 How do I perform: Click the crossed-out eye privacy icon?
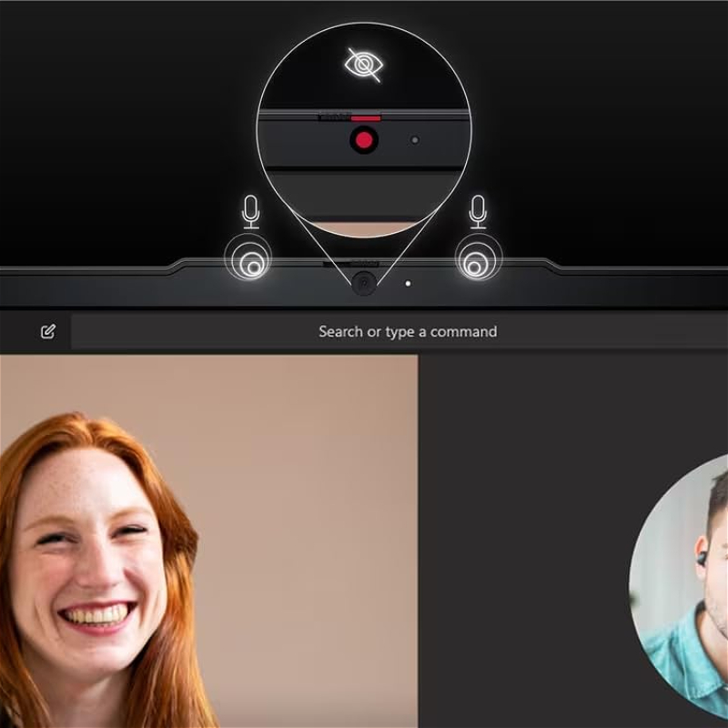click(x=364, y=66)
